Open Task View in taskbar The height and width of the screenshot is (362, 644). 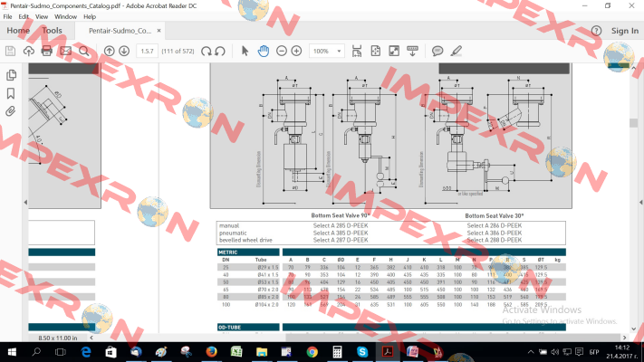pyautogui.click(x=61, y=352)
